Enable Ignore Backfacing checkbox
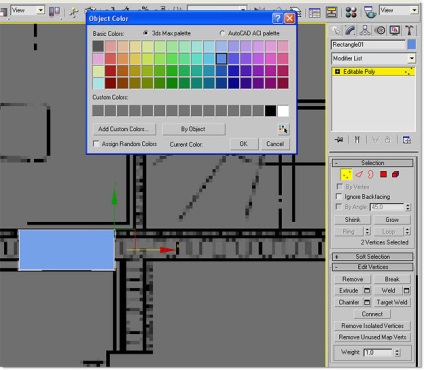The image size is (424, 370). (x=339, y=196)
